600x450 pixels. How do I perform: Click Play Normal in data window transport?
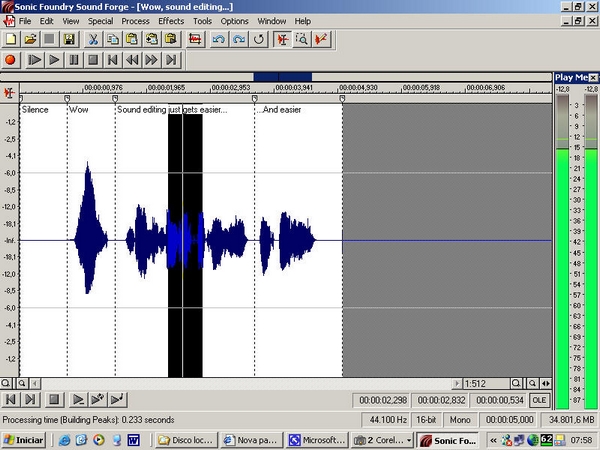coord(78,399)
